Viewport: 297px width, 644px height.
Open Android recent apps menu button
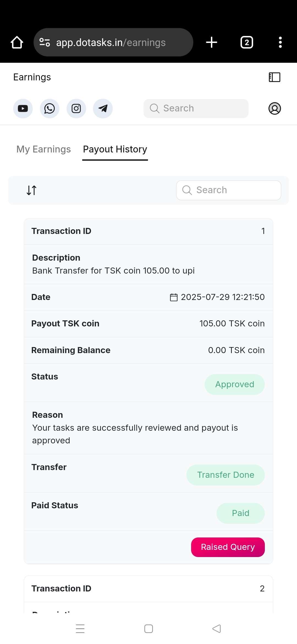point(80,629)
